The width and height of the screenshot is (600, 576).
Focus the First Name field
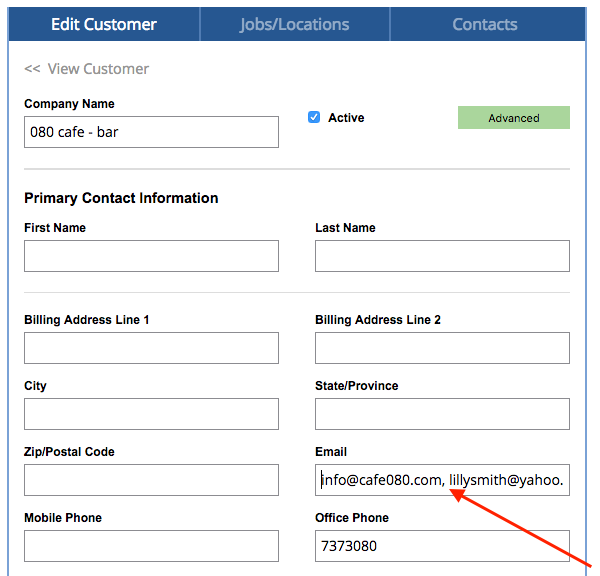pyautogui.click(x=151, y=256)
